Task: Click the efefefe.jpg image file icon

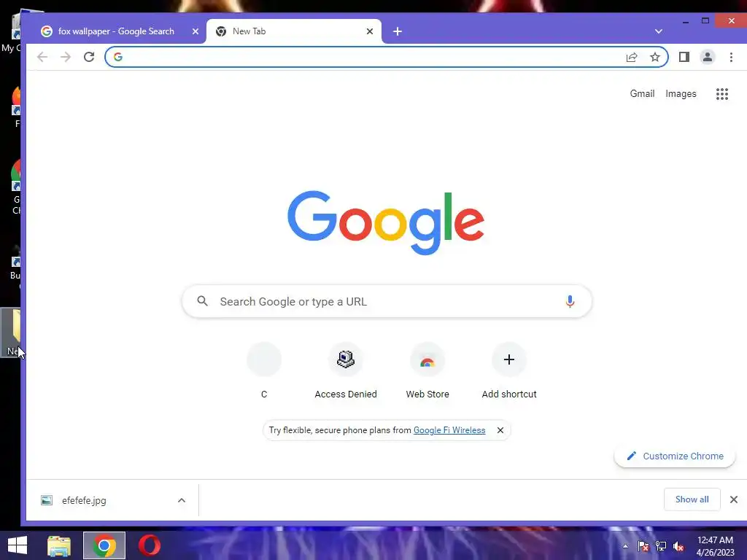Action: (47, 500)
